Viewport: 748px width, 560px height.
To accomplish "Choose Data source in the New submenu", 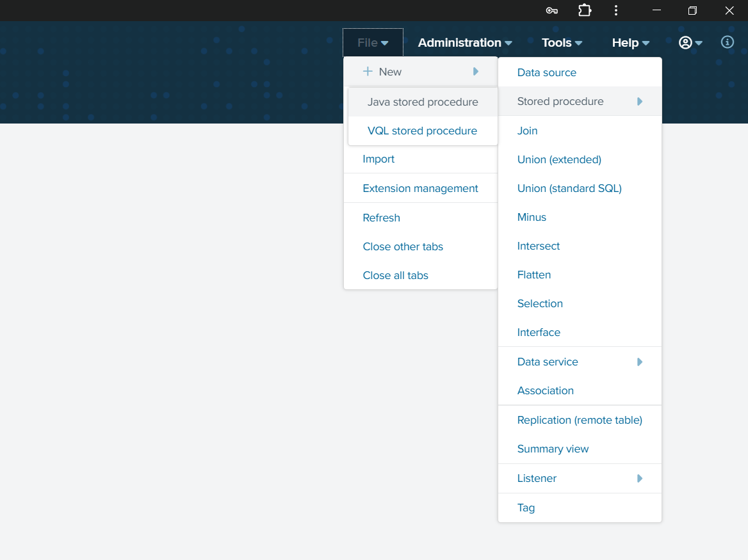I will [x=580, y=72].
